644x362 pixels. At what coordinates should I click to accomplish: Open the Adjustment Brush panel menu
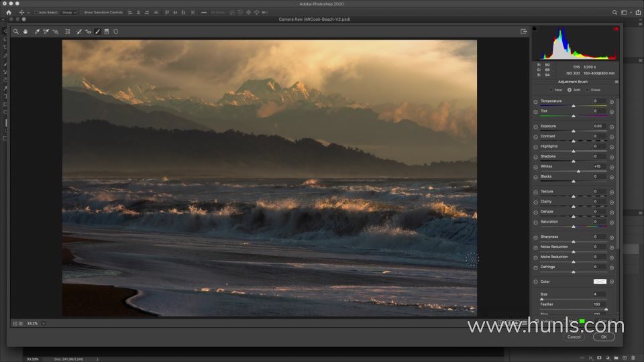pyautogui.click(x=616, y=82)
